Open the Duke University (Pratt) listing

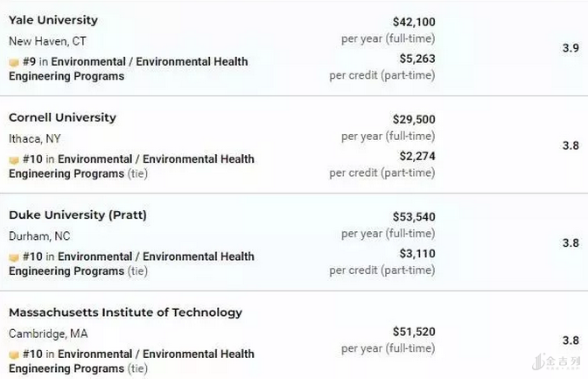[78, 215]
